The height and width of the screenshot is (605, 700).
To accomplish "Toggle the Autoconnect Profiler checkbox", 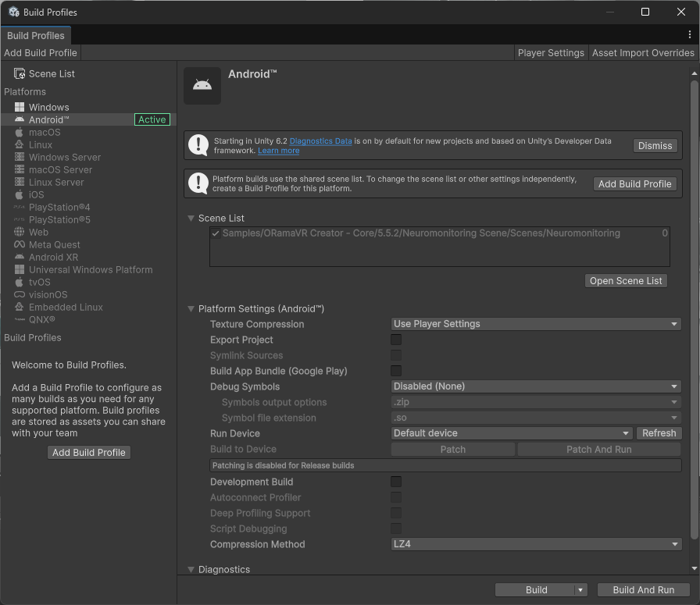I will (396, 497).
